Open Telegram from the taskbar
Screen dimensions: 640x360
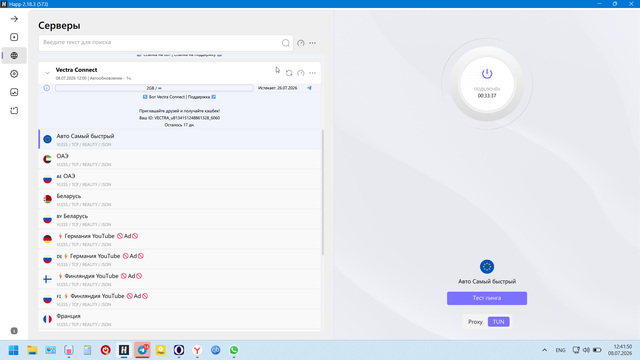(142, 350)
